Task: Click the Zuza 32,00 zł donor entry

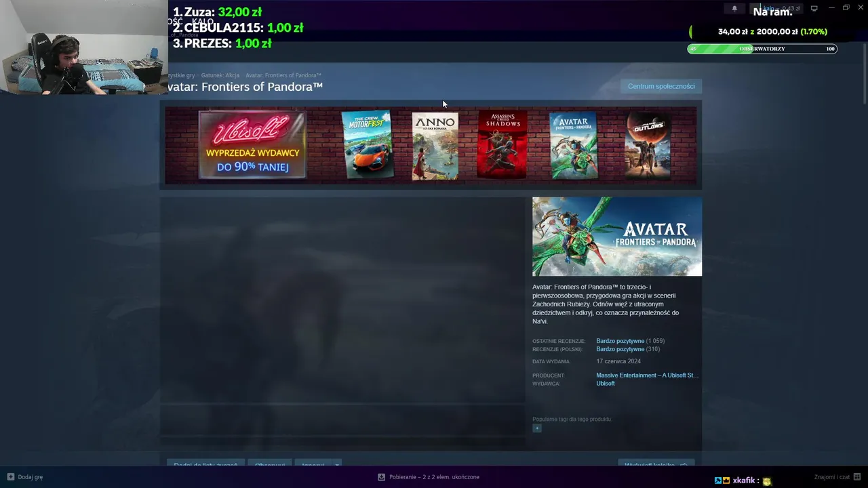Action: pos(217,12)
